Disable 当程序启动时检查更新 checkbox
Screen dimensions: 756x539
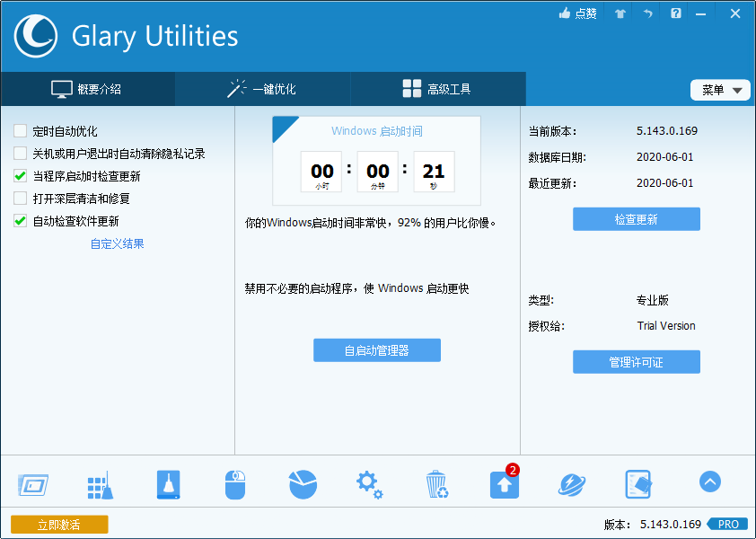19,176
